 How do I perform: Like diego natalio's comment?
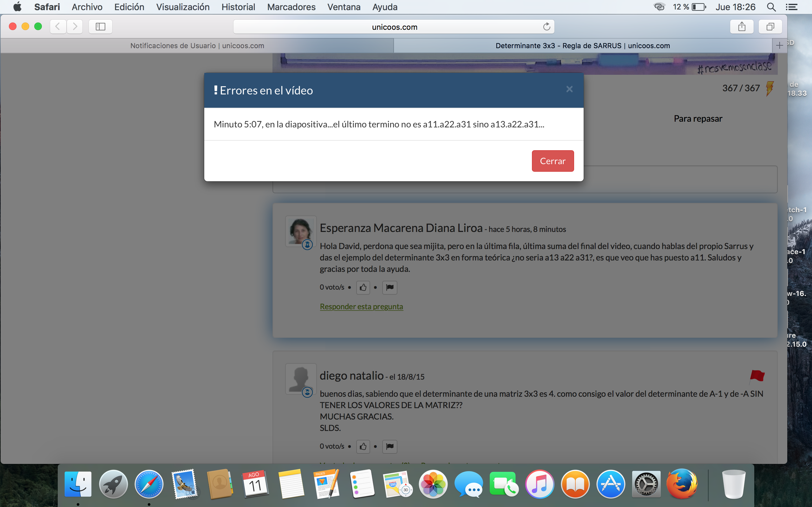(x=363, y=446)
